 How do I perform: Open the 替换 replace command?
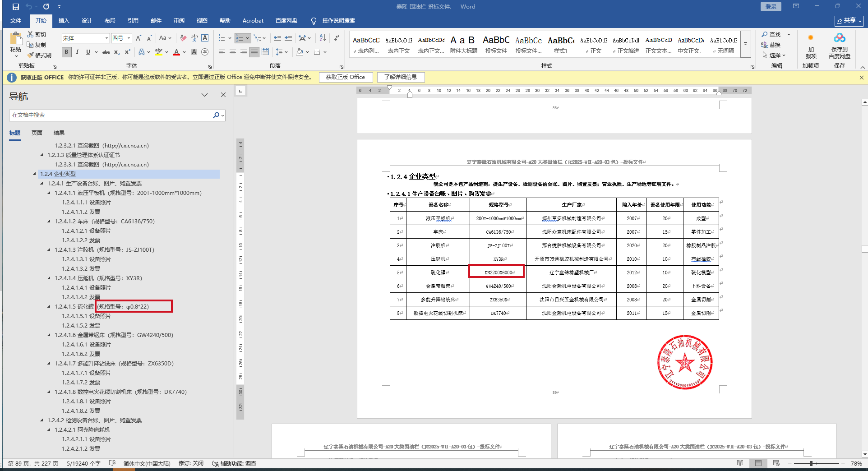point(771,45)
